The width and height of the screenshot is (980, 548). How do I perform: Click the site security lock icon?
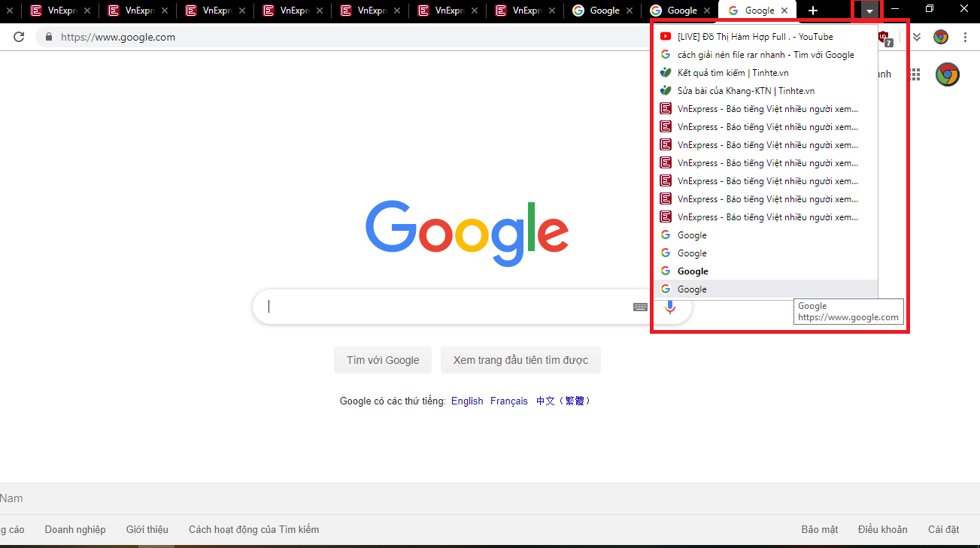tap(49, 37)
